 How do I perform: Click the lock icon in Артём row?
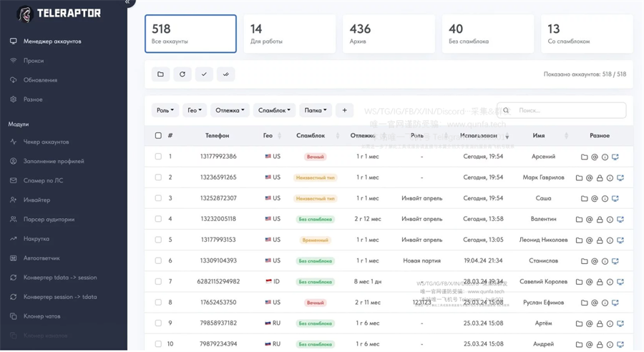(x=600, y=323)
